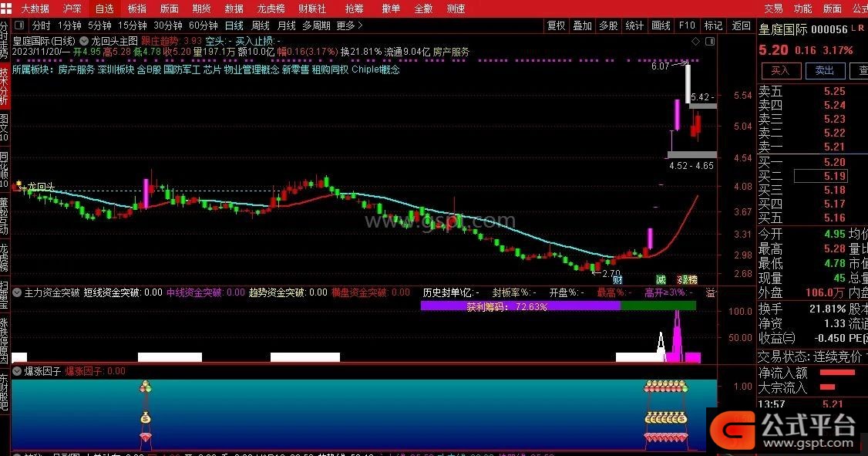
Task: Click the diamond icon above the chart
Action: (696, 41)
